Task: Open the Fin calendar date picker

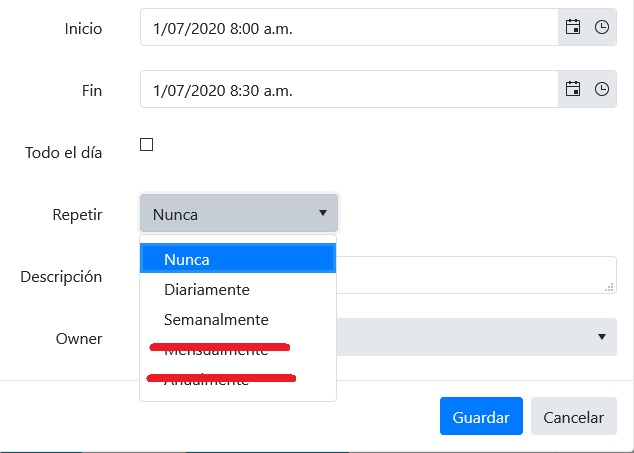Action: pos(573,89)
